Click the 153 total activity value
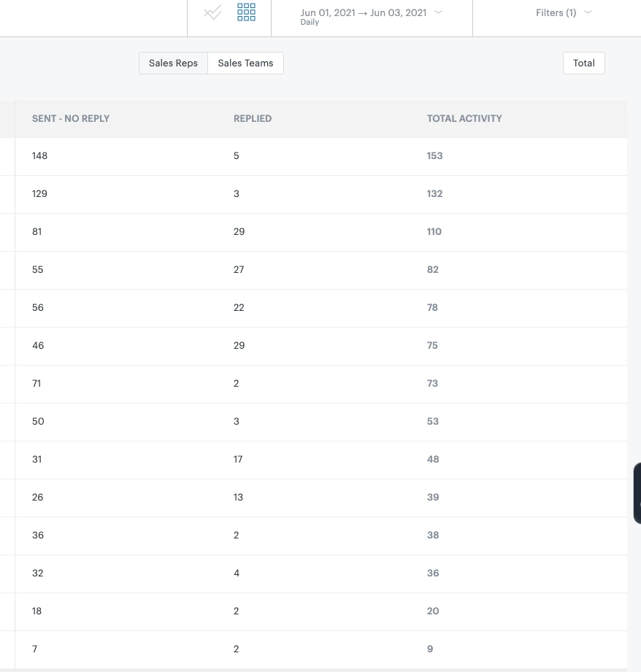Screen dimensions: 641x672 pyautogui.click(x=434, y=156)
